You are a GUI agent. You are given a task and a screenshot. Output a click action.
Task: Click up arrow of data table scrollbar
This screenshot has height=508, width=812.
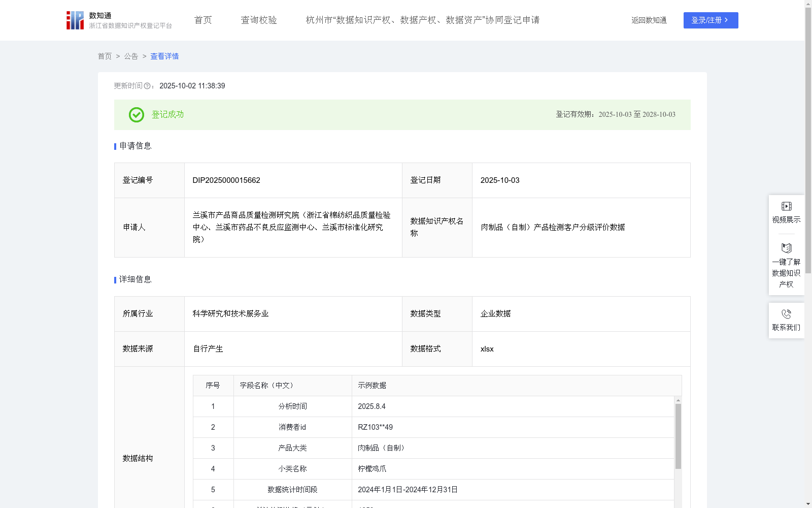(678, 400)
